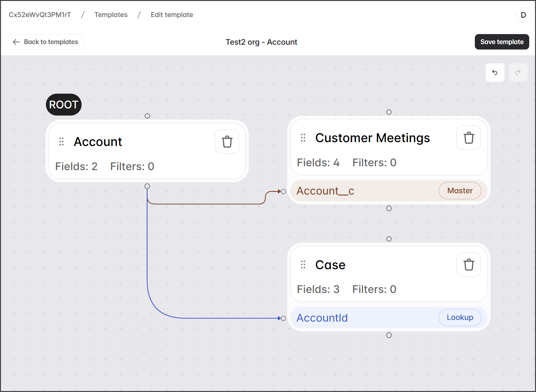This screenshot has width=536, height=392.
Task: Click the Account node bottom connector handle
Action: pos(147,186)
